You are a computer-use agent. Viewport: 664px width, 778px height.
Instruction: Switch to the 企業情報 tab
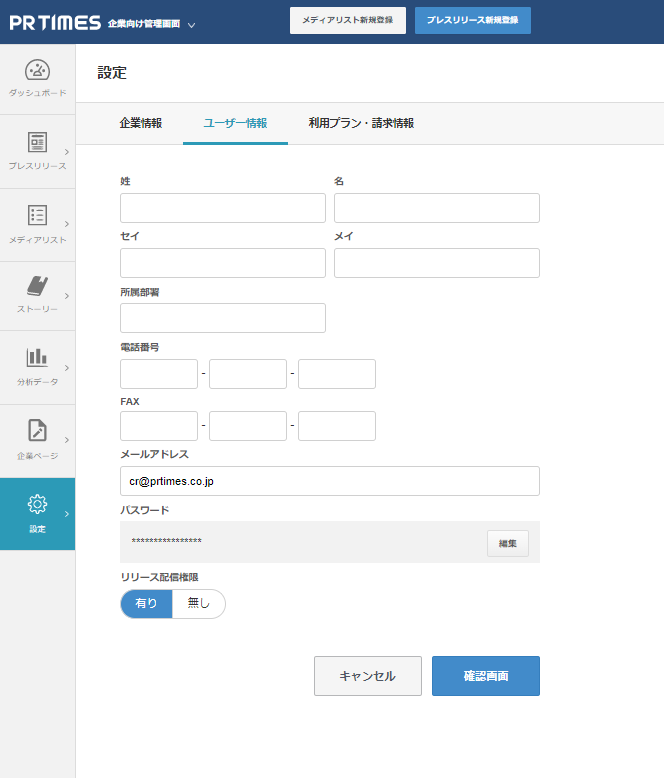(x=140, y=123)
